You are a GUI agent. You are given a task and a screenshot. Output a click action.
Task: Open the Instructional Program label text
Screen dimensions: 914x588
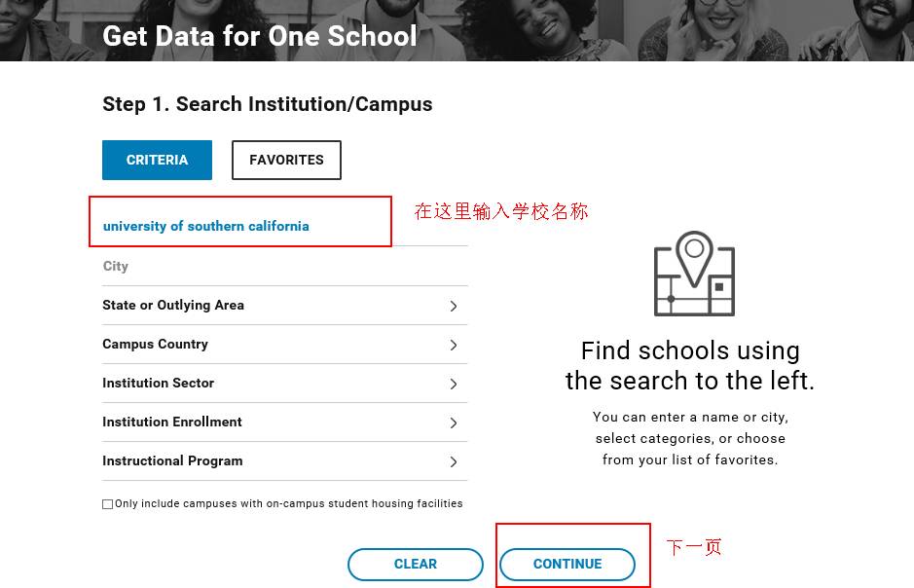pyautogui.click(x=172, y=460)
